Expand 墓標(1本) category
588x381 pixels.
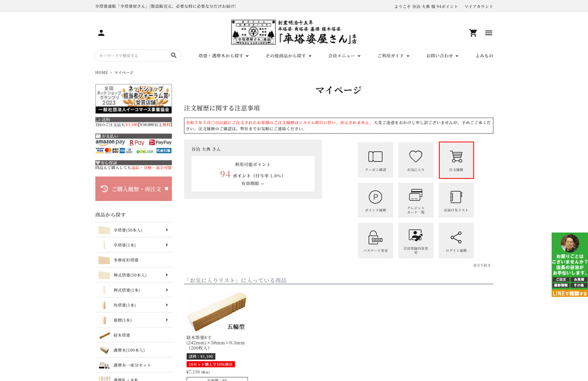[134, 320]
